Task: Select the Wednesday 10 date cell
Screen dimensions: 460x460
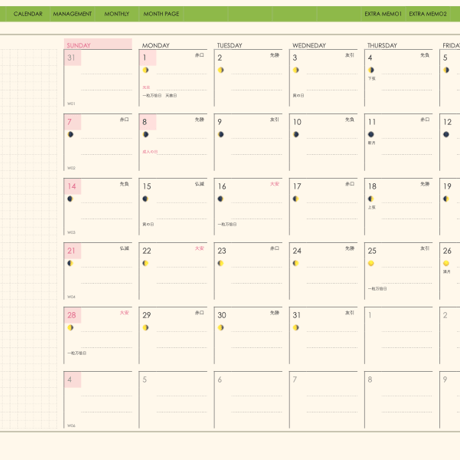Action: pos(323,142)
